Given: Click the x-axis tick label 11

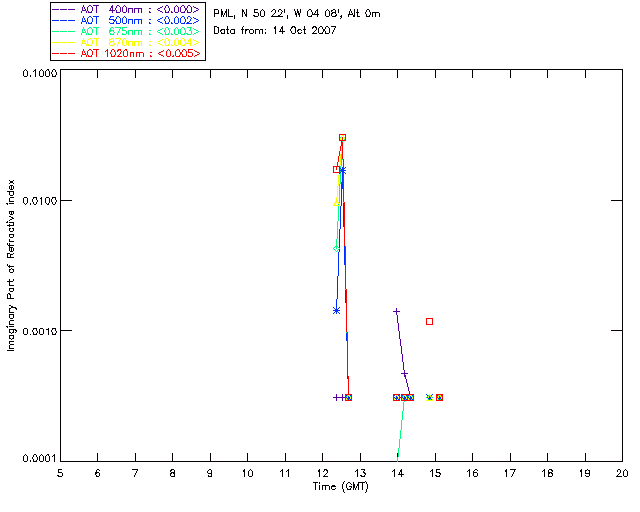Looking at the screenshot, I should point(285,473).
